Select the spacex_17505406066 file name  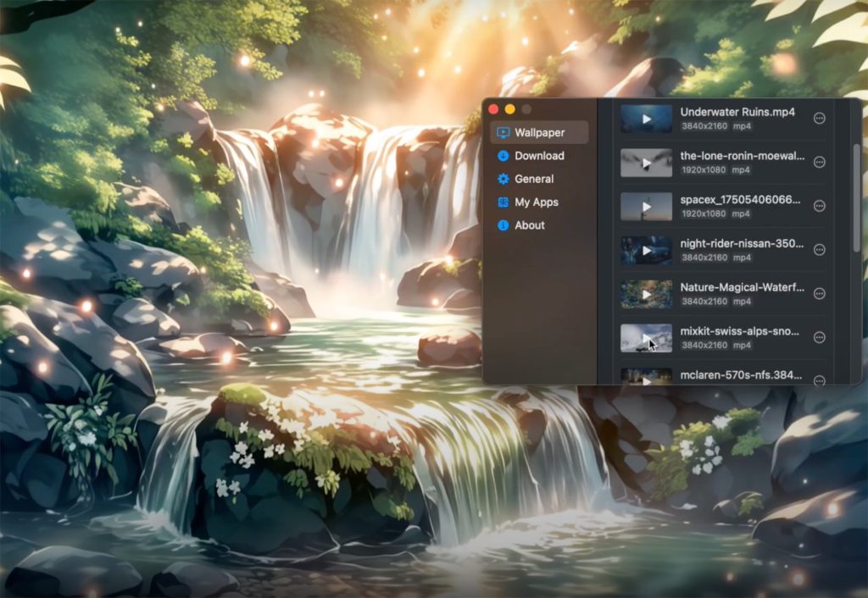pos(740,200)
